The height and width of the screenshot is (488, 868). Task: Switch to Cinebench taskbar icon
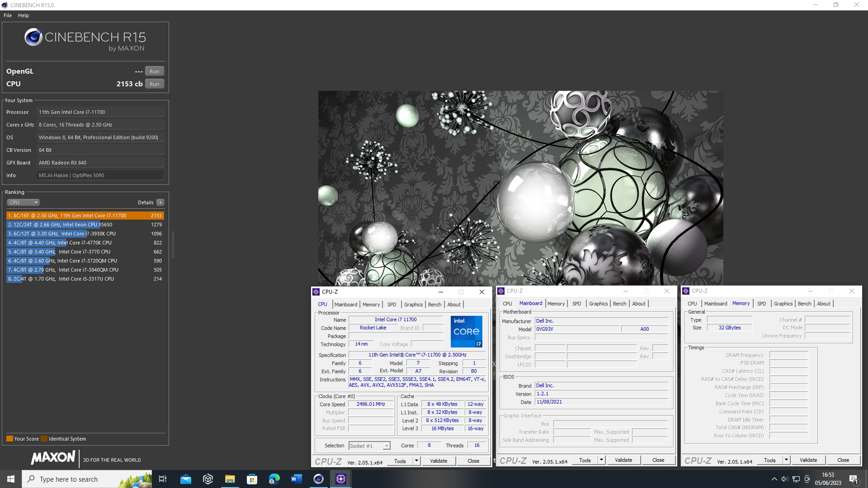coord(319,479)
